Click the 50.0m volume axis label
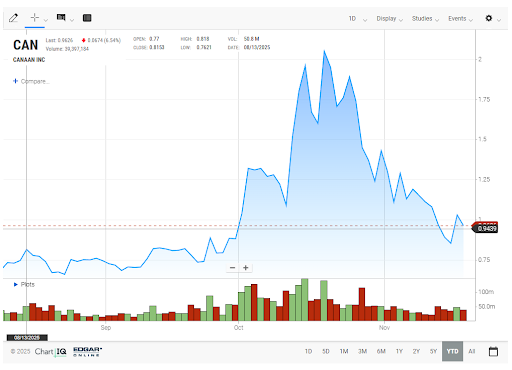Viewport: 512px width, 370px height. (487, 307)
